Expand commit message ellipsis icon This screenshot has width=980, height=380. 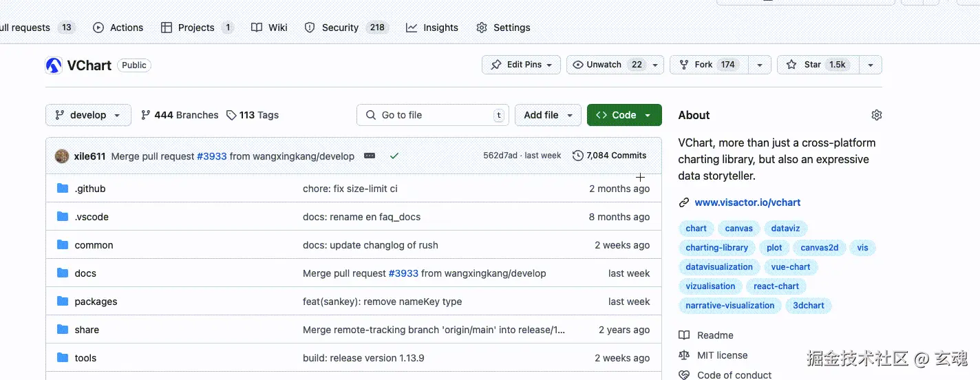pyautogui.click(x=370, y=156)
